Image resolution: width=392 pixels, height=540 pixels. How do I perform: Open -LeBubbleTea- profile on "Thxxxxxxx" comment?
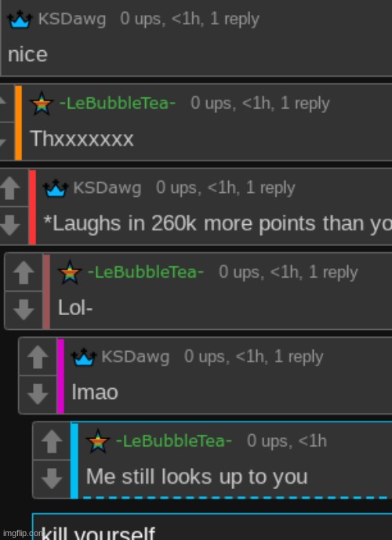[x=118, y=103]
